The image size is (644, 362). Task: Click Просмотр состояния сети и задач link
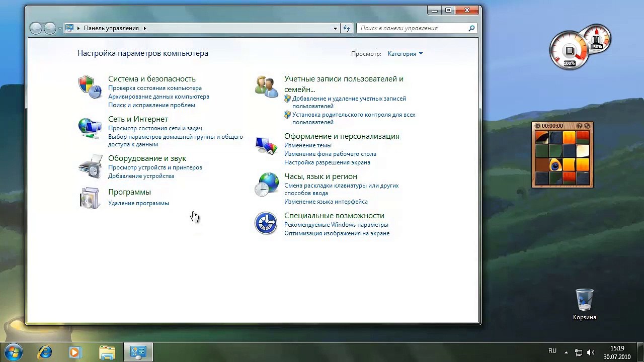[x=155, y=128]
